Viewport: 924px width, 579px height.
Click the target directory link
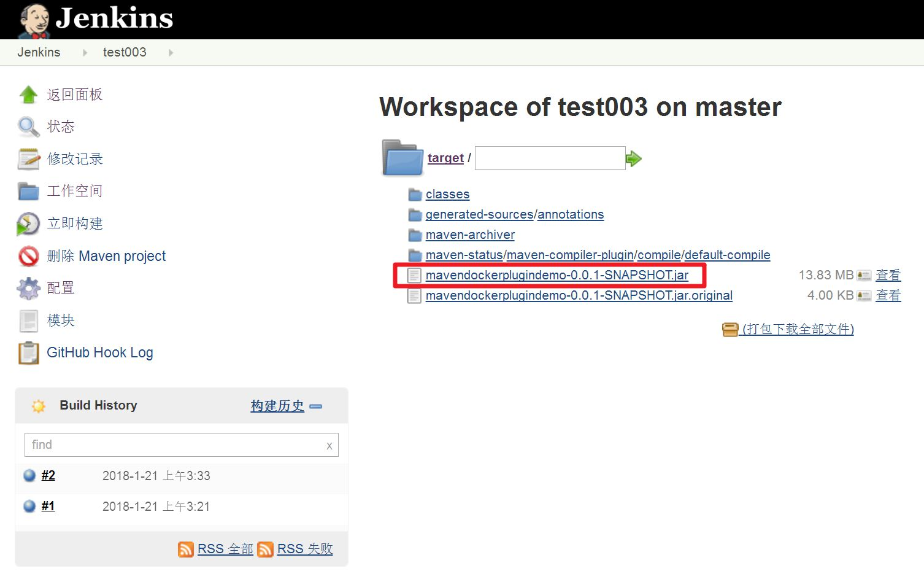pos(445,158)
